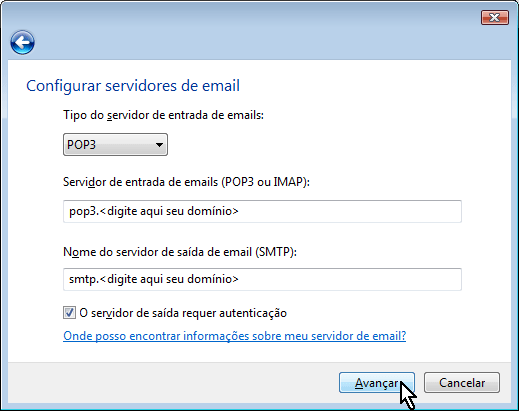The height and width of the screenshot is (411, 519).
Task: Go back using the blue arrow icon
Action: [22, 42]
